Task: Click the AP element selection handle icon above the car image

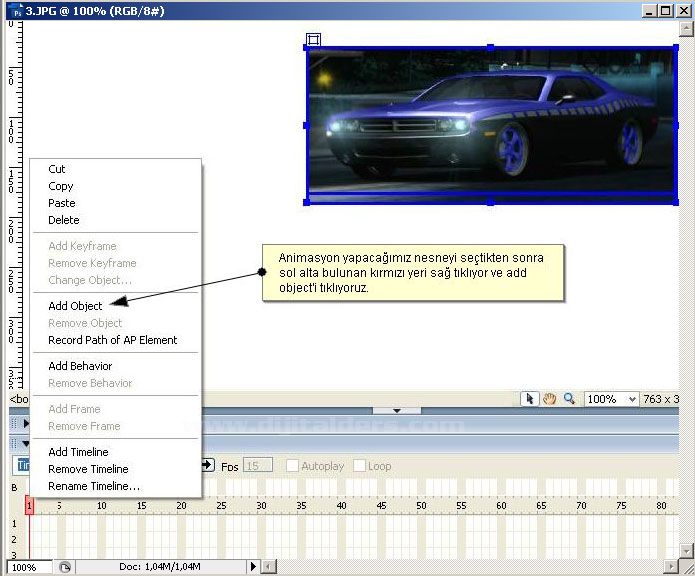Action: click(313, 39)
